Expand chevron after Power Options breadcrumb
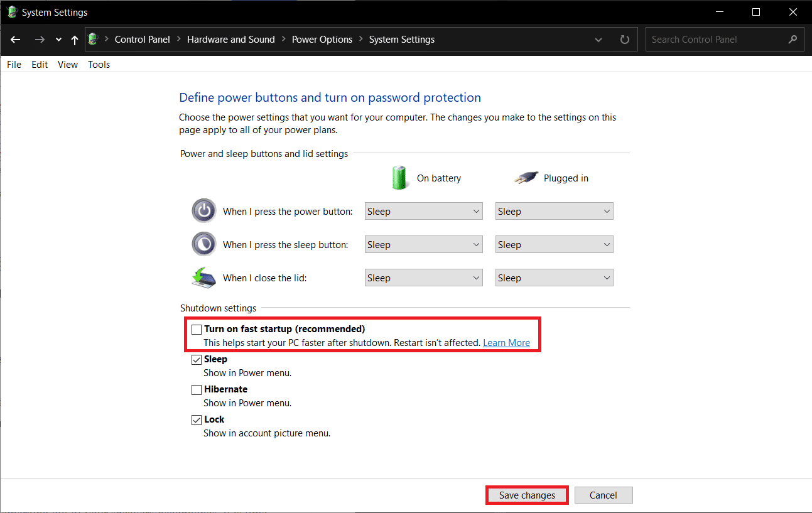812x513 pixels. 361,40
